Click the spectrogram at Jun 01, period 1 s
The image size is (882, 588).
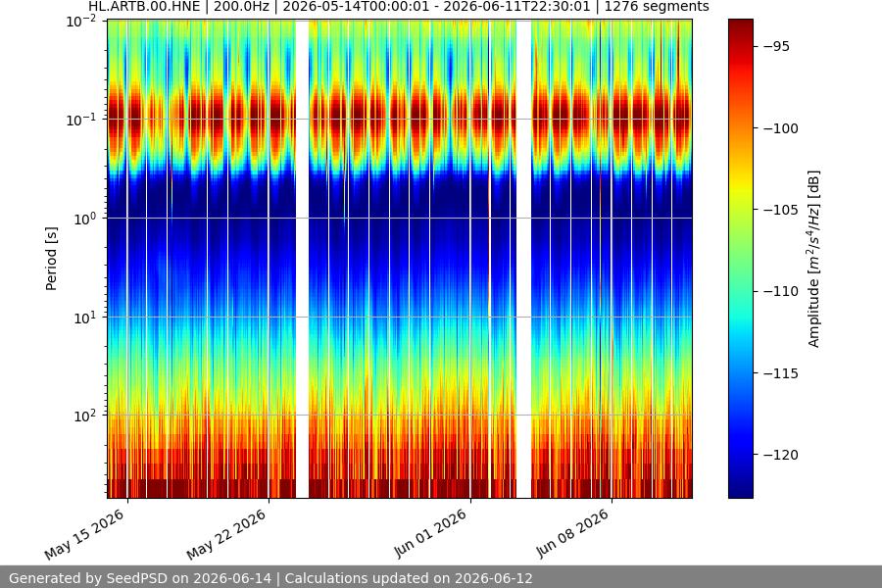(470, 219)
